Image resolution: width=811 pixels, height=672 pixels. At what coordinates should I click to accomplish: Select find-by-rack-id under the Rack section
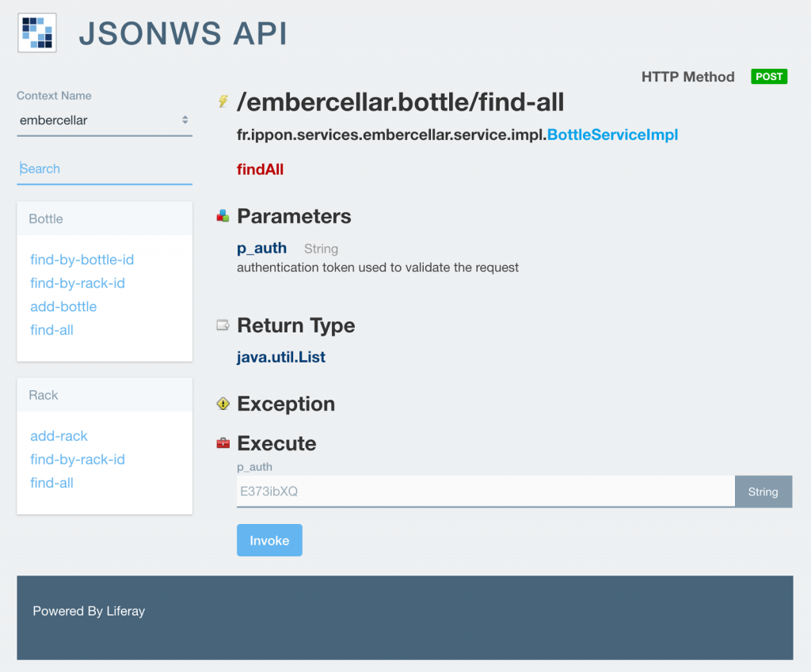click(x=78, y=459)
